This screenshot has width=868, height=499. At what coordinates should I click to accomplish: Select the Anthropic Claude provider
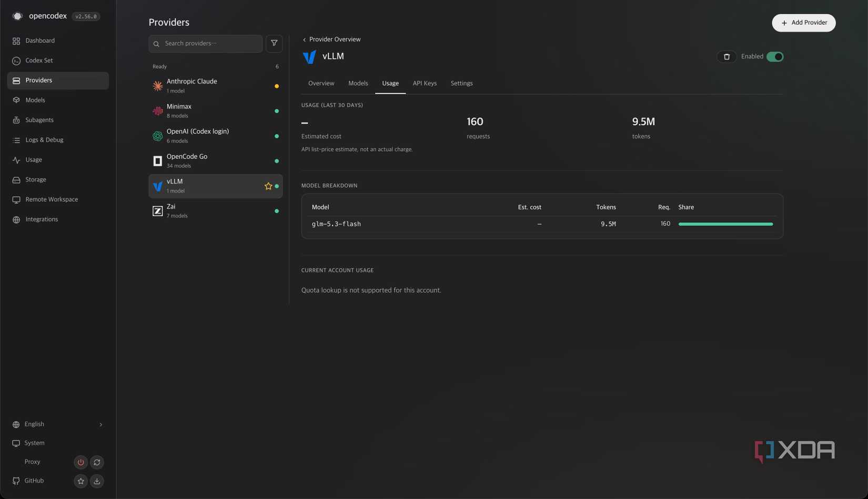point(216,86)
